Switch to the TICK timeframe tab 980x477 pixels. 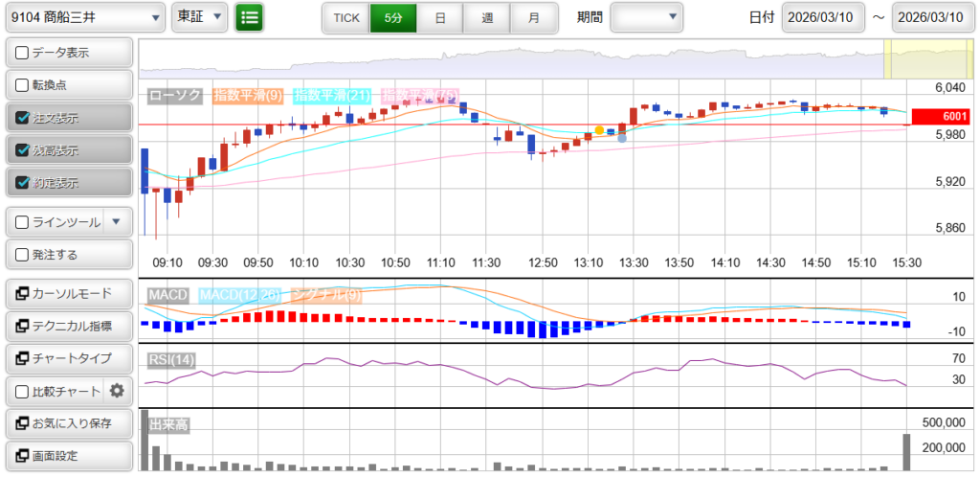click(x=345, y=18)
